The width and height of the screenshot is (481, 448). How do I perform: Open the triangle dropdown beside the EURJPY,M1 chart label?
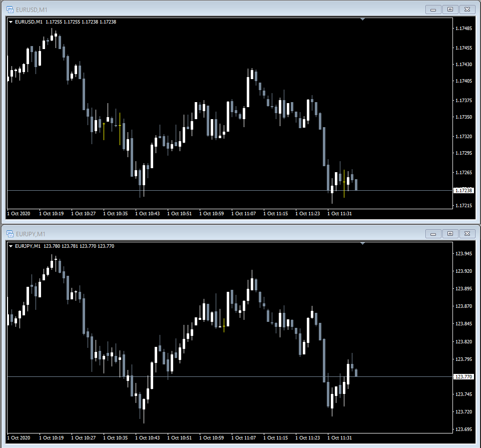point(11,246)
